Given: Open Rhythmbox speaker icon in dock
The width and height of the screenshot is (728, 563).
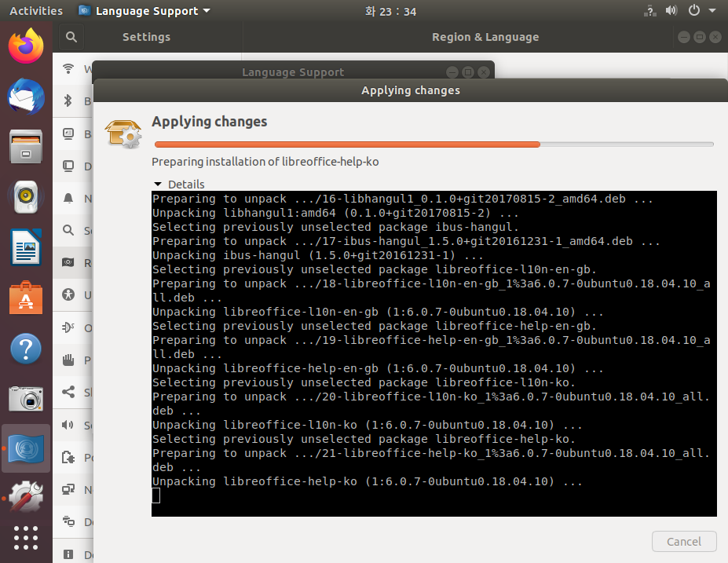Looking at the screenshot, I should pos(26,197).
